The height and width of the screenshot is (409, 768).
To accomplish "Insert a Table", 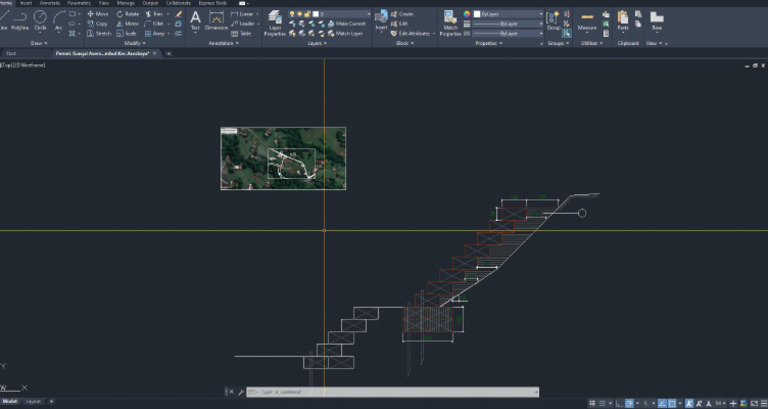I will click(241, 33).
